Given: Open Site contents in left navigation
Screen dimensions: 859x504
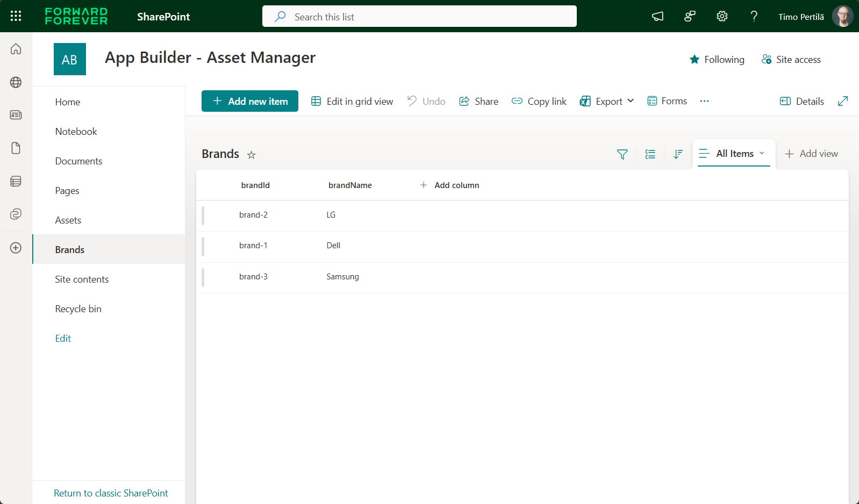Looking at the screenshot, I should point(82,279).
